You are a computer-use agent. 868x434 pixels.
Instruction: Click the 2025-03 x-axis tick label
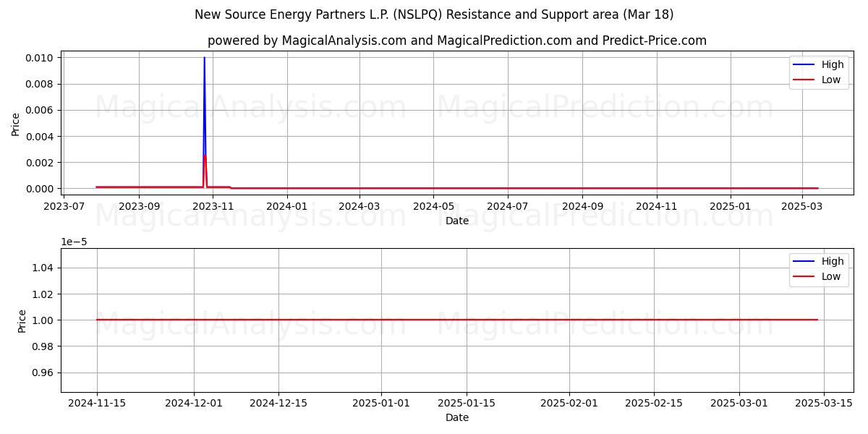(801, 206)
